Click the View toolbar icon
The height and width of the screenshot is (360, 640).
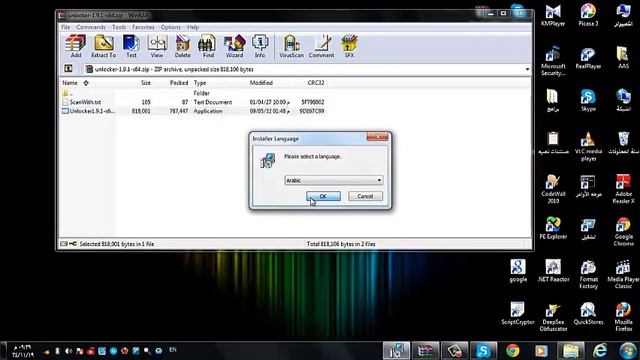(157, 46)
